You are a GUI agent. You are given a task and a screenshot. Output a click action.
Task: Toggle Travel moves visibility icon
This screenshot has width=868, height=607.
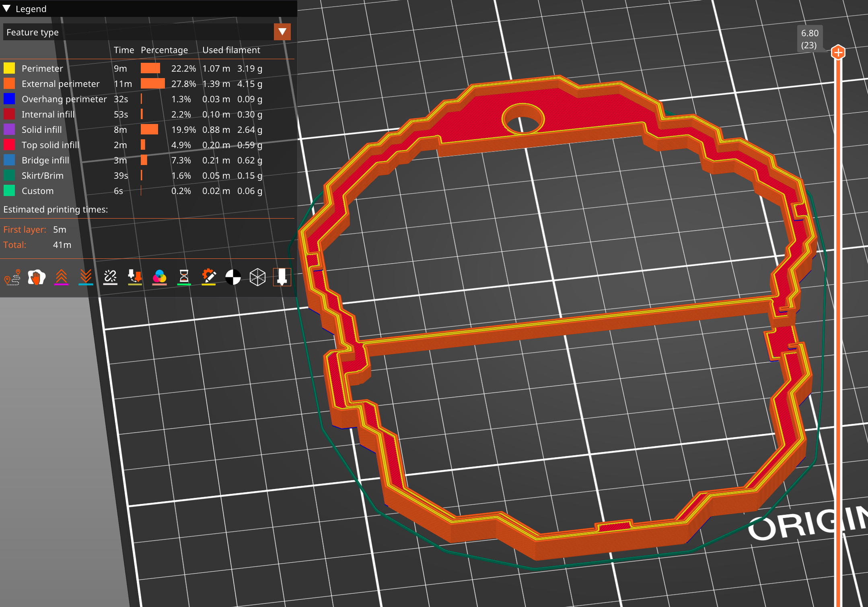[x=12, y=277]
